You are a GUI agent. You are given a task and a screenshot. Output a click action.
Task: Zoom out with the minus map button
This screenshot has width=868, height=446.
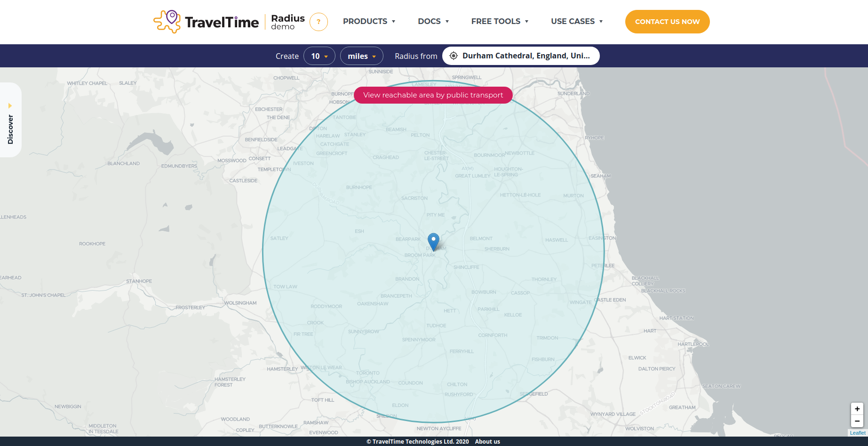pyautogui.click(x=857, y=421)
